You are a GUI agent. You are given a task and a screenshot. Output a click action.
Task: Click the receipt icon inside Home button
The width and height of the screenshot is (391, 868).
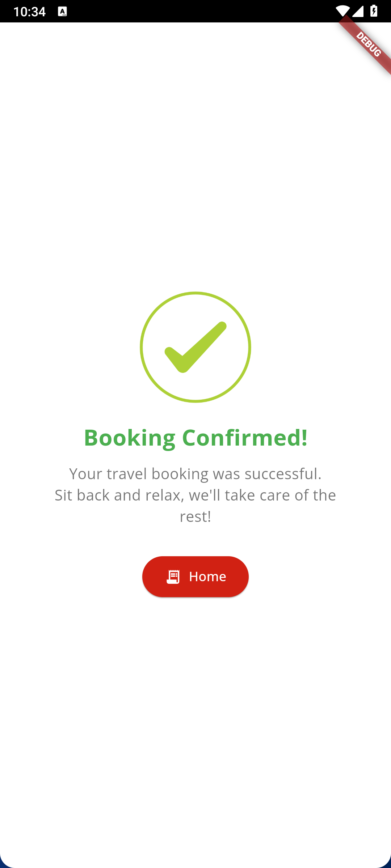pyautogui.click(x=173, y=576)
